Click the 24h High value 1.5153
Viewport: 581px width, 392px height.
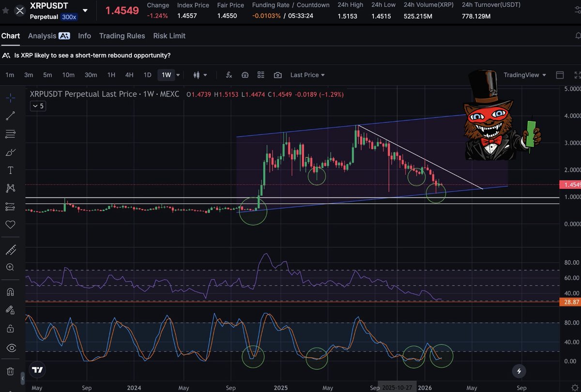click(x=347, y=16)
